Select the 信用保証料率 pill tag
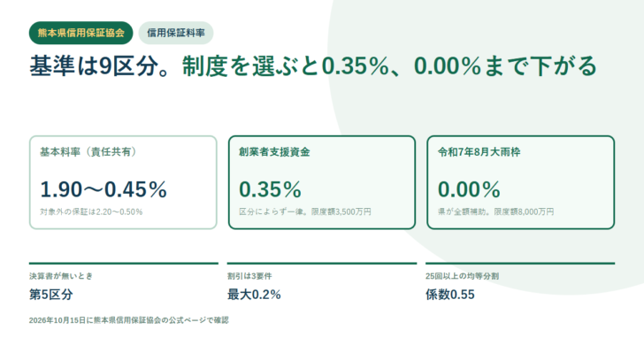This screenshot has height=338, width=644. (176, 33)
